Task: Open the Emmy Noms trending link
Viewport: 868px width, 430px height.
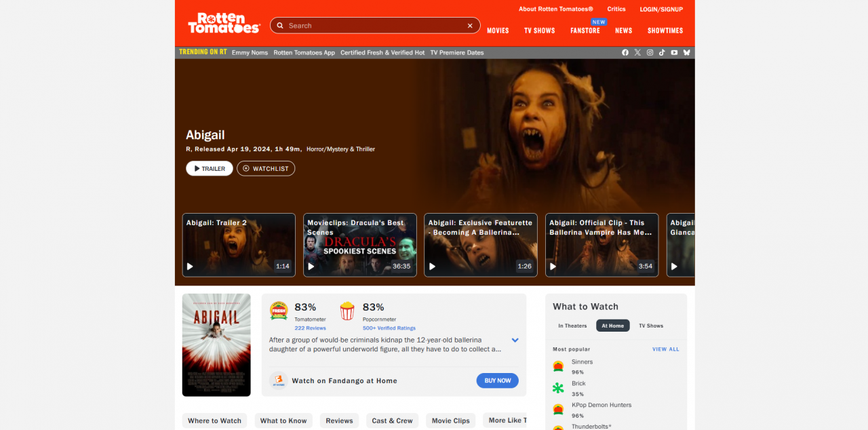Action: click(250, 52)
